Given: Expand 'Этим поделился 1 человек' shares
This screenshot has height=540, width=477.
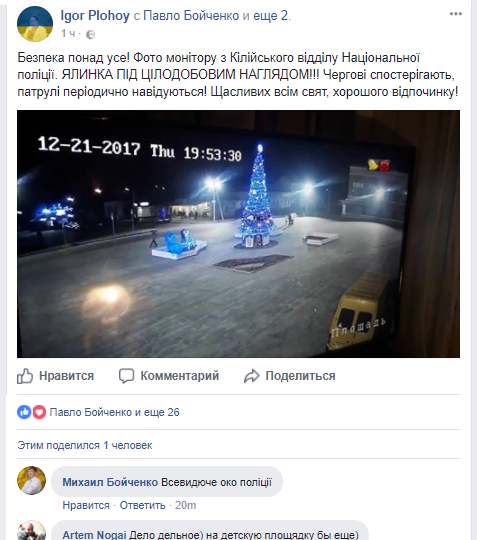Looking at the screenshot, I should [x=85, y=445].
